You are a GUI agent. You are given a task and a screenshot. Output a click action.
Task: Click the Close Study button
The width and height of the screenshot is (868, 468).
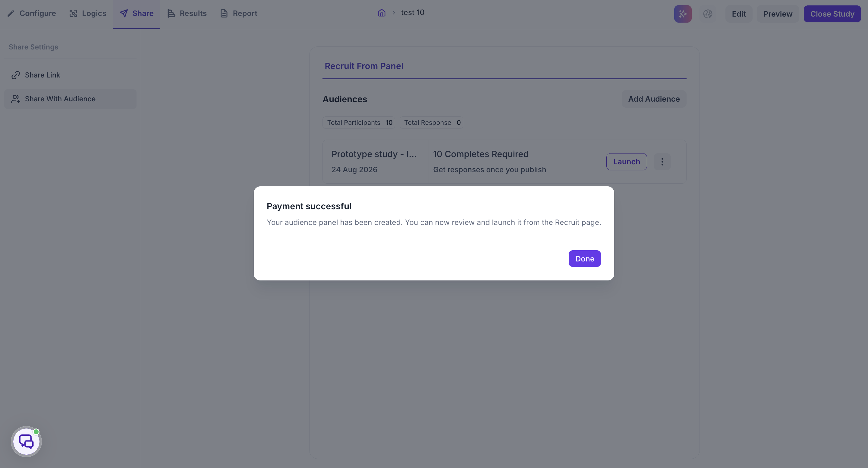(832, 14)
